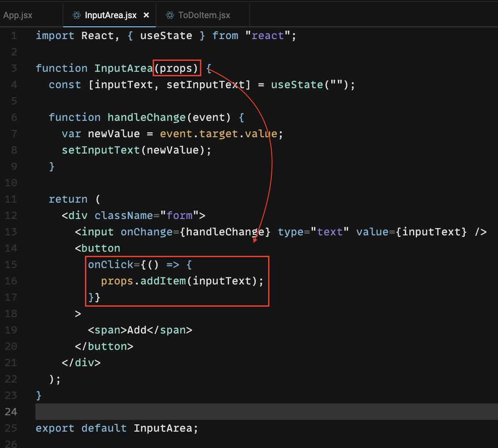The height and width of the screenshot is (448, 498).
Task: Click 'newValue' in the var declaration on line 7
Action: [x=114, y=134]
